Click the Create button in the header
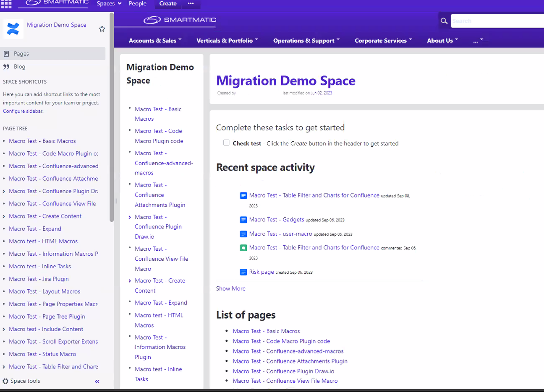Screen dimensions: 544x392 coord(167,3)
